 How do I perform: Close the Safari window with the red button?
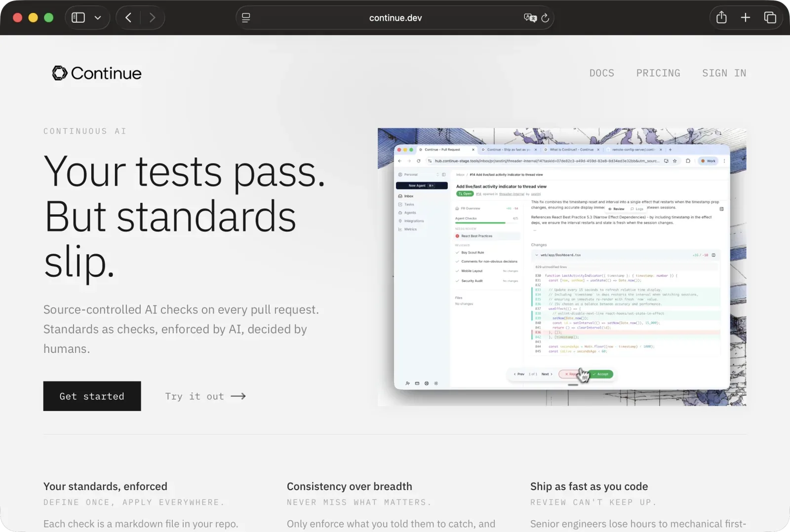coord(17,18)
